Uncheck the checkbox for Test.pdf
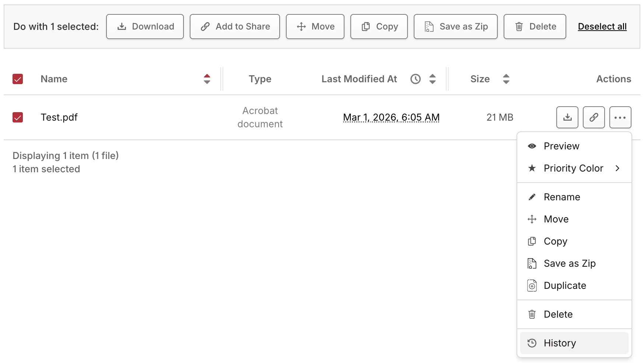Image resolution: width=644 pixels, height=363 pixels. (x=18, y=117)
